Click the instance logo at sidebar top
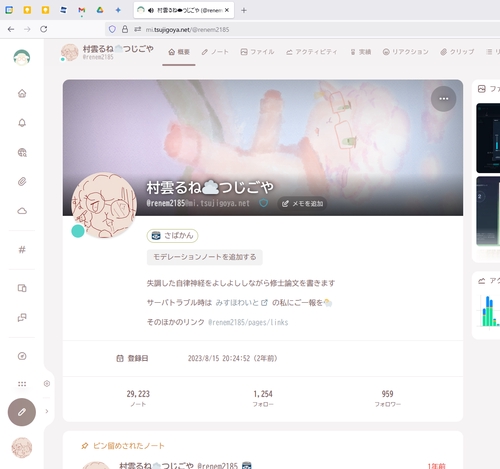Image resolution: width=500 pixels, height=469 pixels. [22, 57]
